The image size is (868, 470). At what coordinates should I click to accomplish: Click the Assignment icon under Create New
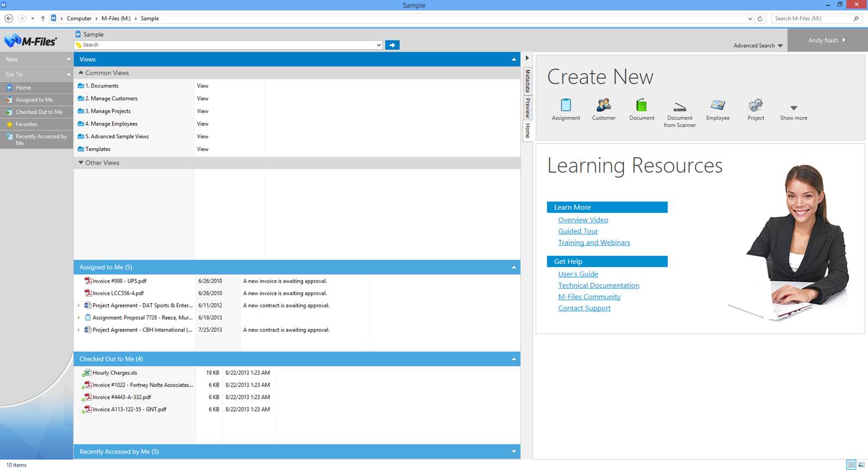point(566,105)
